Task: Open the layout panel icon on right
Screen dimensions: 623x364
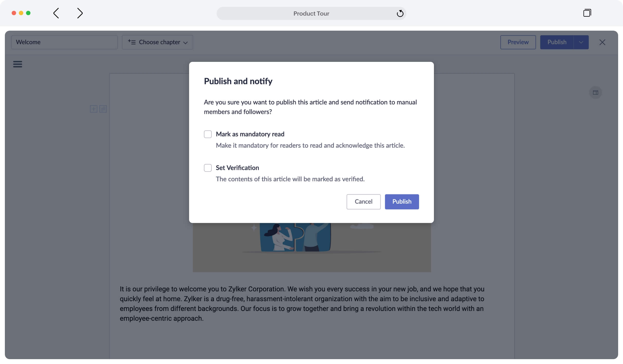Action: (x=595, y=92)
